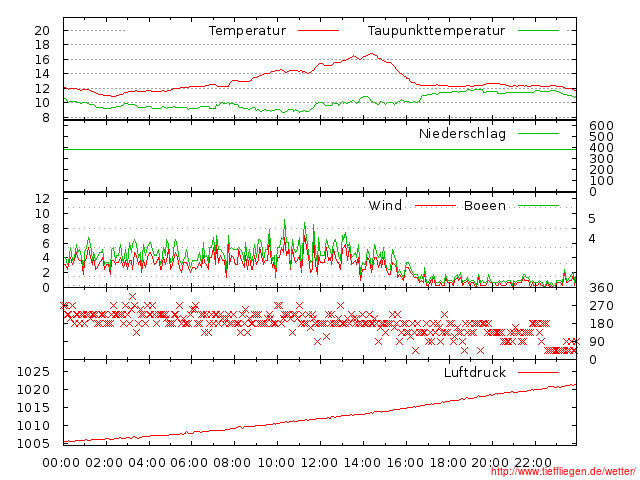Image resolution: width=640 pixels, height=480 pixels.
Task: Click the 10:00 time axis label
Action: (276, 463)
